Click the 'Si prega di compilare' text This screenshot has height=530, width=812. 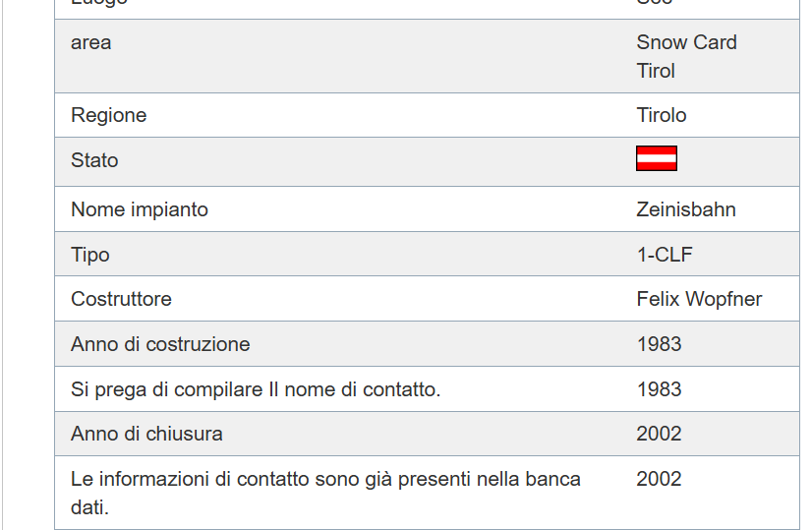point(256,389)
